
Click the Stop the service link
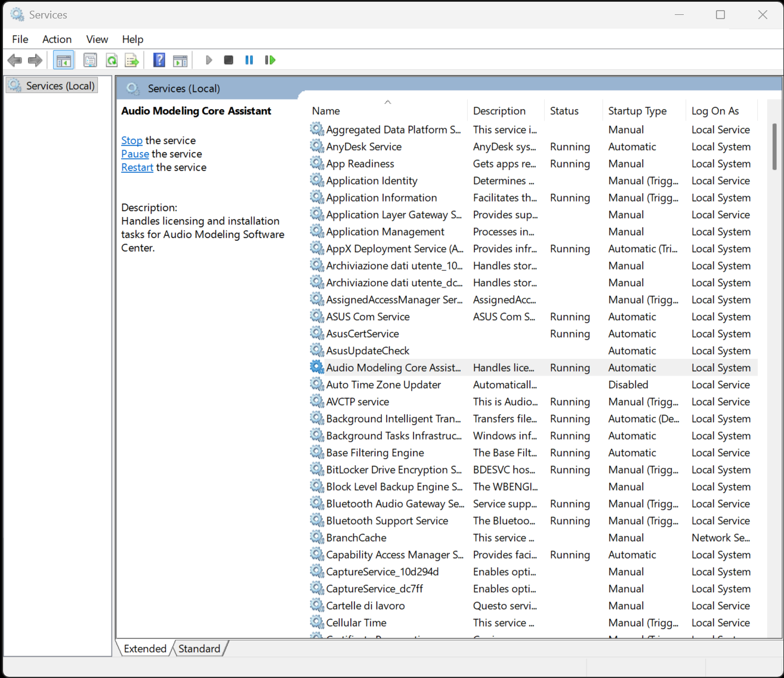click(132, 141)
